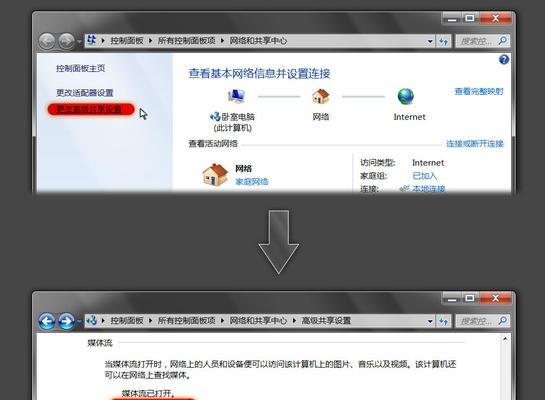Viewport: 545px width, 400px height.
Task: Click Internet label under globe
Action: [409, 117]
